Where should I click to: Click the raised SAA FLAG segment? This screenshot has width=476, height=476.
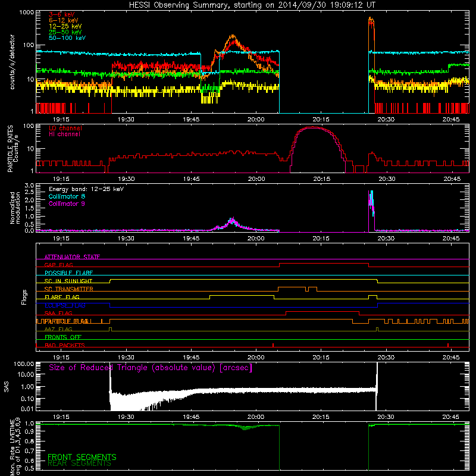(x=322, y=311)
